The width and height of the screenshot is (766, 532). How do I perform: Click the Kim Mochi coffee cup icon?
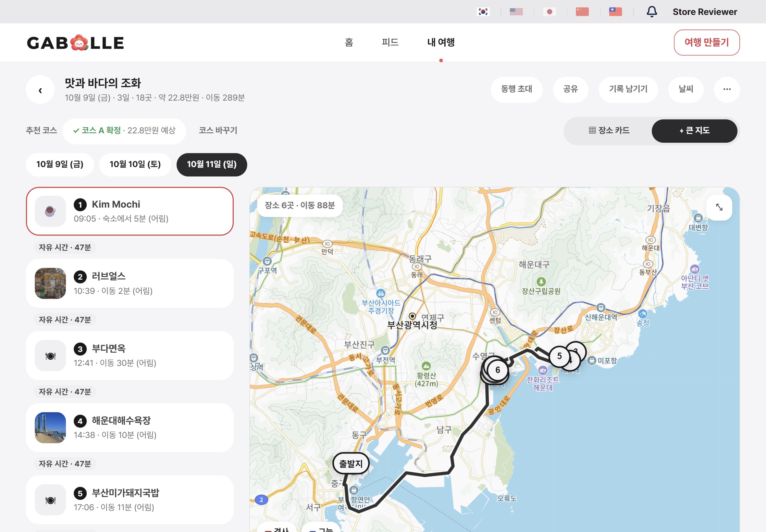pyautogui.click(x=50, y=211)
